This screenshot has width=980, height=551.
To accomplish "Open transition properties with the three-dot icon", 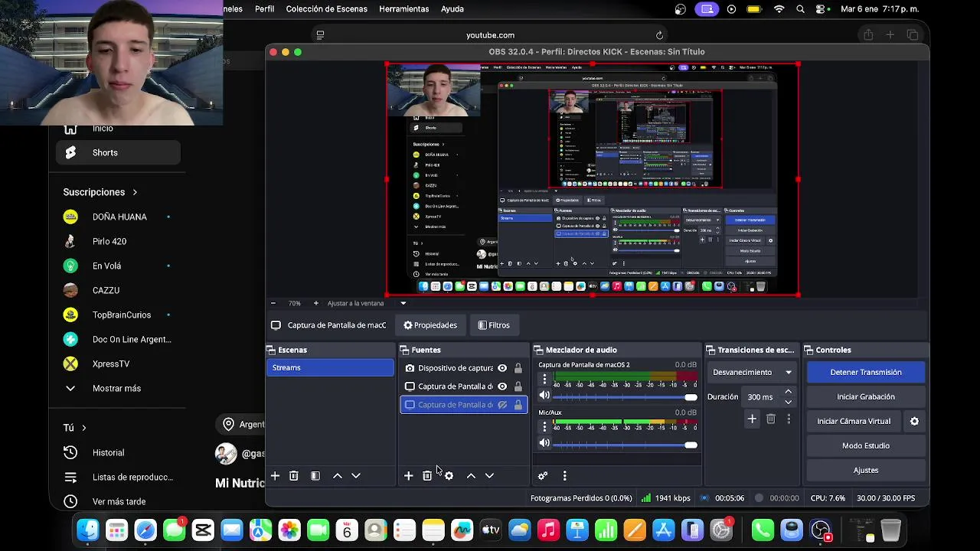I will (789, 419).
